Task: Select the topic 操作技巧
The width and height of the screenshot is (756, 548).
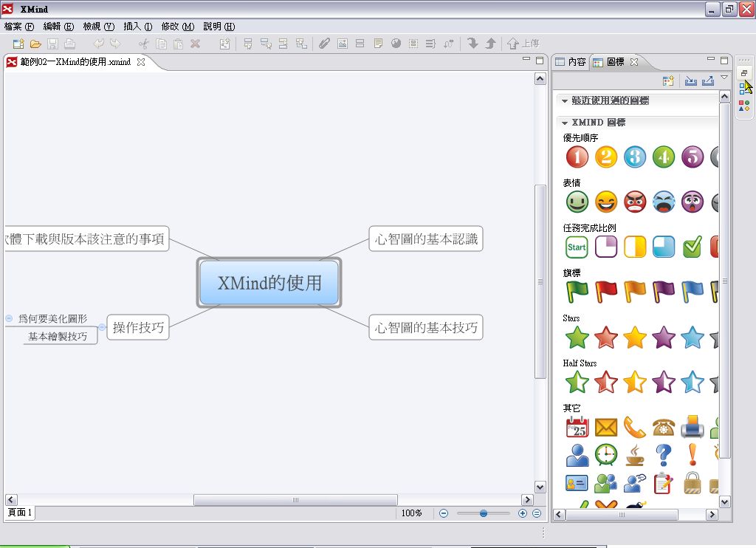Action: 138,328
